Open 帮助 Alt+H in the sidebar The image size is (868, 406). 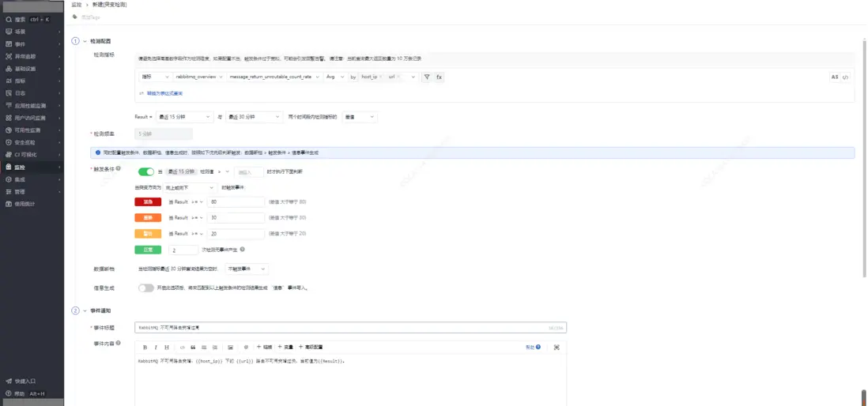[x=32, y=393]
